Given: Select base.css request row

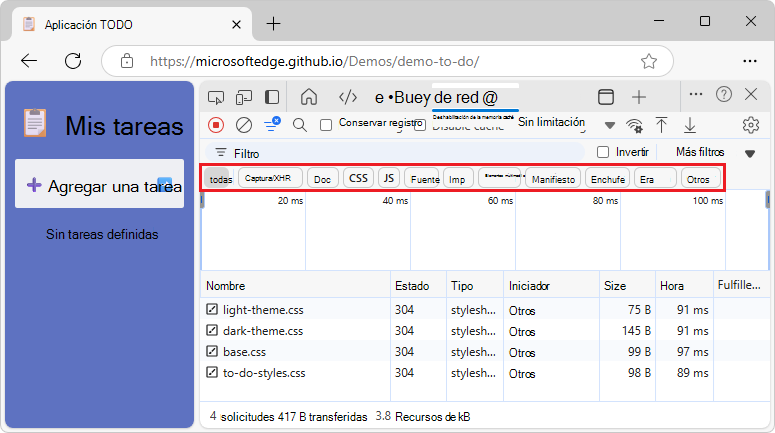Looking at the screenshot, I should click(485, 351).
